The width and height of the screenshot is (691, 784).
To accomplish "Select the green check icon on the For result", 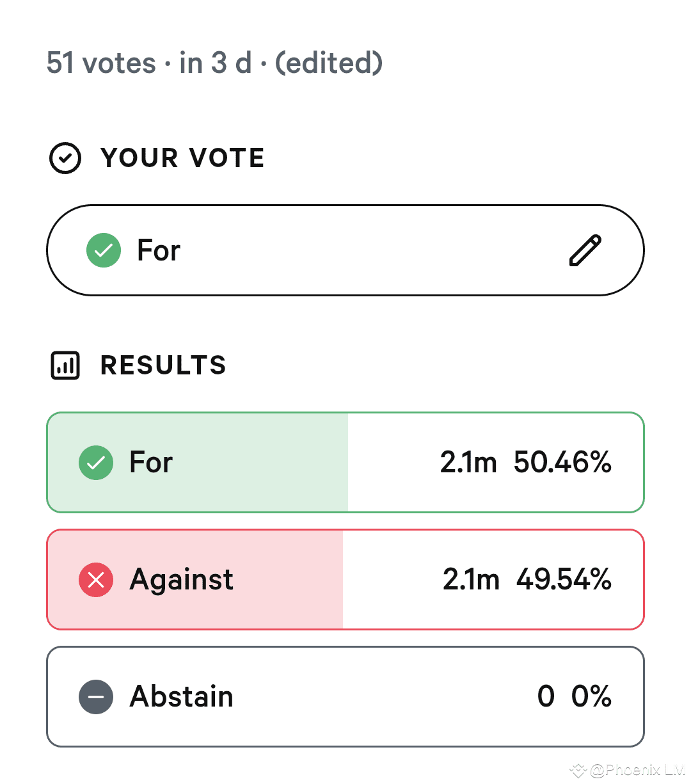I will click(95, 462).
